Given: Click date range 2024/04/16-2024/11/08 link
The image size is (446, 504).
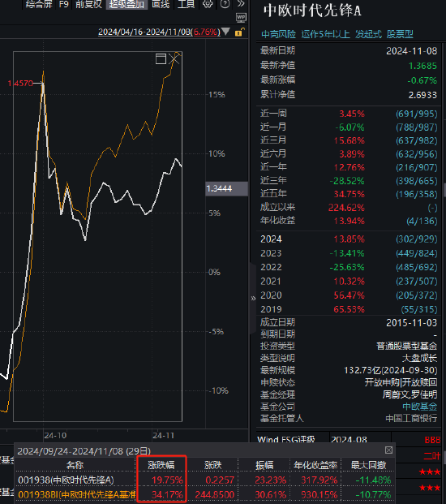Looking at the screenshot, I should [159, 32].
